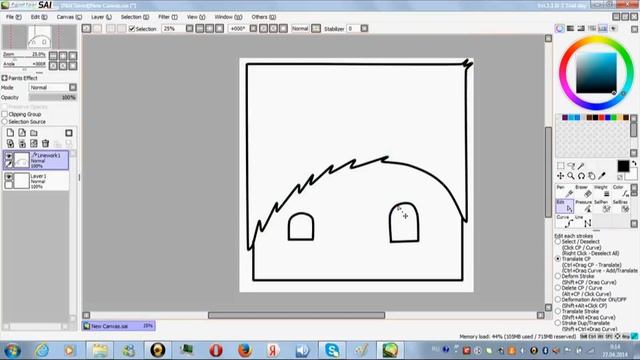Open Opera browser from the taskbar

pyautogui.click(x=216, y=350)
